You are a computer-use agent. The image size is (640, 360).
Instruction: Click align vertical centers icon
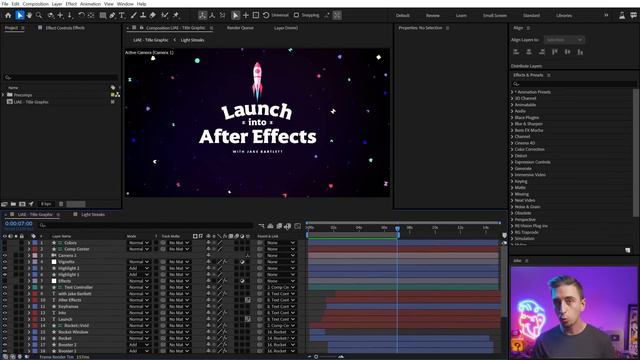567,52
